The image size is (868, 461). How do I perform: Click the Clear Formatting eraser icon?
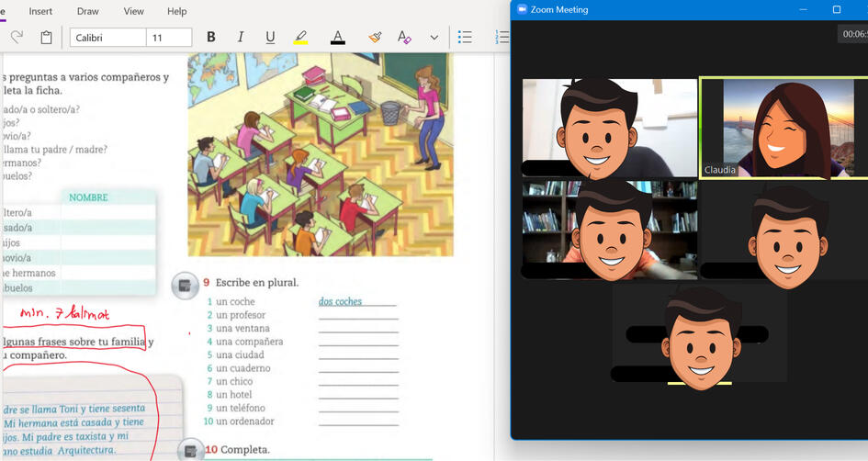(404, 38)
